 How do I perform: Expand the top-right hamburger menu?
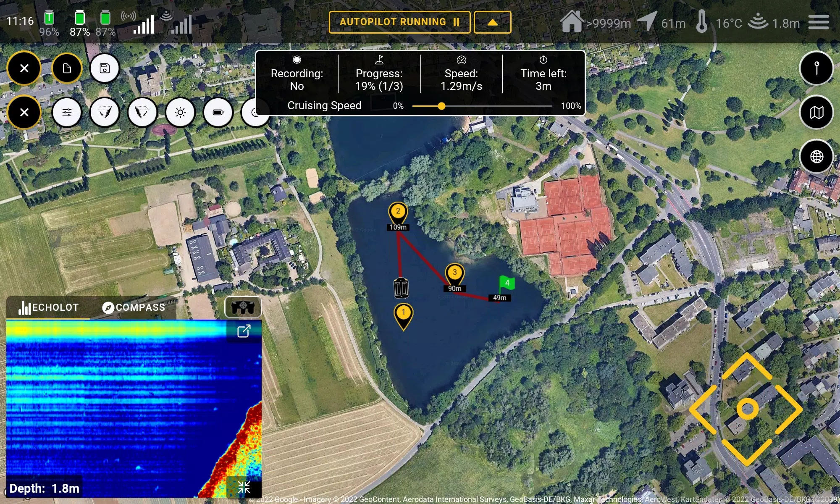[821, 23]
